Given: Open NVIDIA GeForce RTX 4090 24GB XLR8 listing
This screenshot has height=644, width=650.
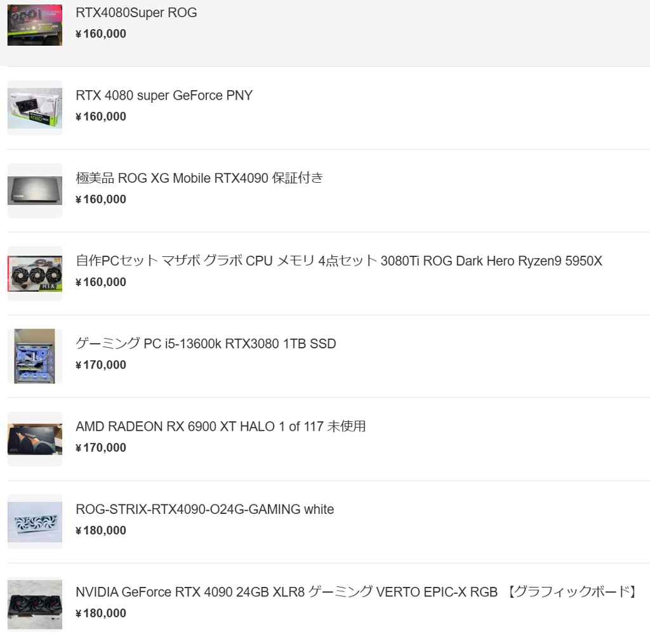Looking at the screenshot, I should (357, 592).
